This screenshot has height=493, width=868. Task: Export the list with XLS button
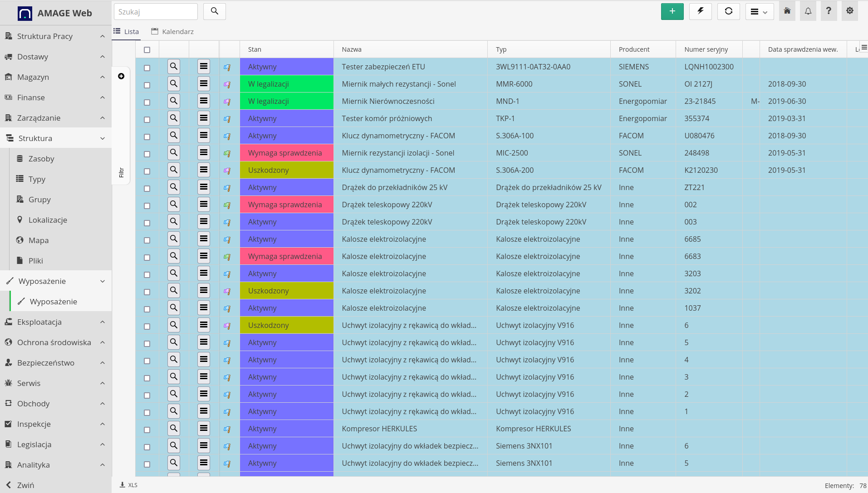click(128, 485)
